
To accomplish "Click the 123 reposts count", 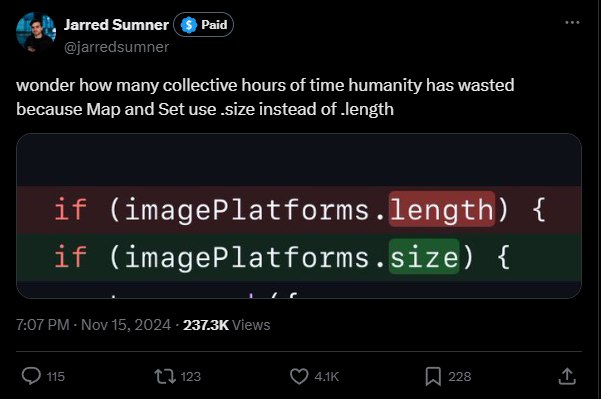I will pyautogui.click(x=190, y=377).
